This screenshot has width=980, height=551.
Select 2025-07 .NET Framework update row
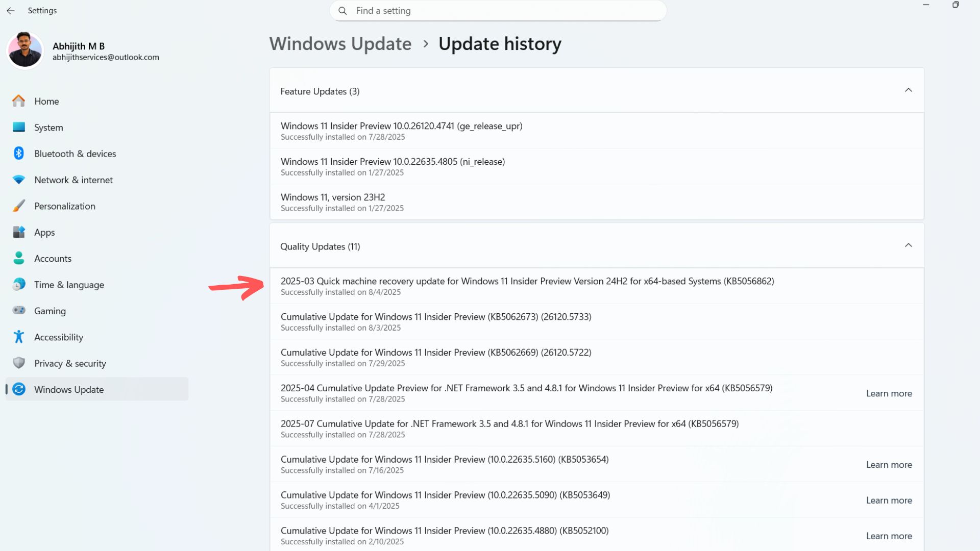click(597, 429)
